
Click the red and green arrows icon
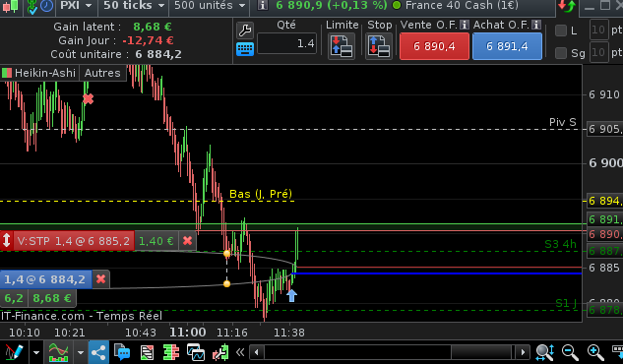[x=567, y=6]
